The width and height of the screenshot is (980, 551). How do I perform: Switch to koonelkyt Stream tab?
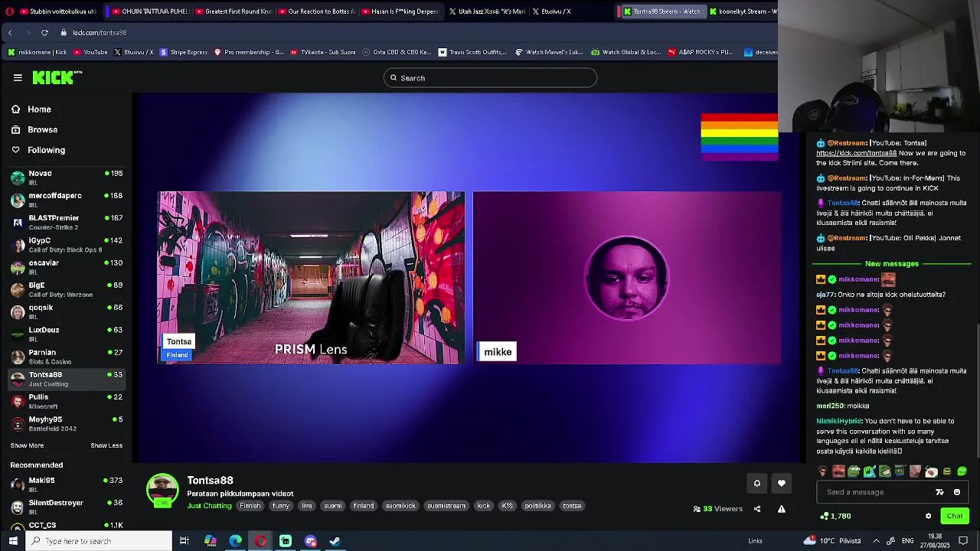(743, 11)
